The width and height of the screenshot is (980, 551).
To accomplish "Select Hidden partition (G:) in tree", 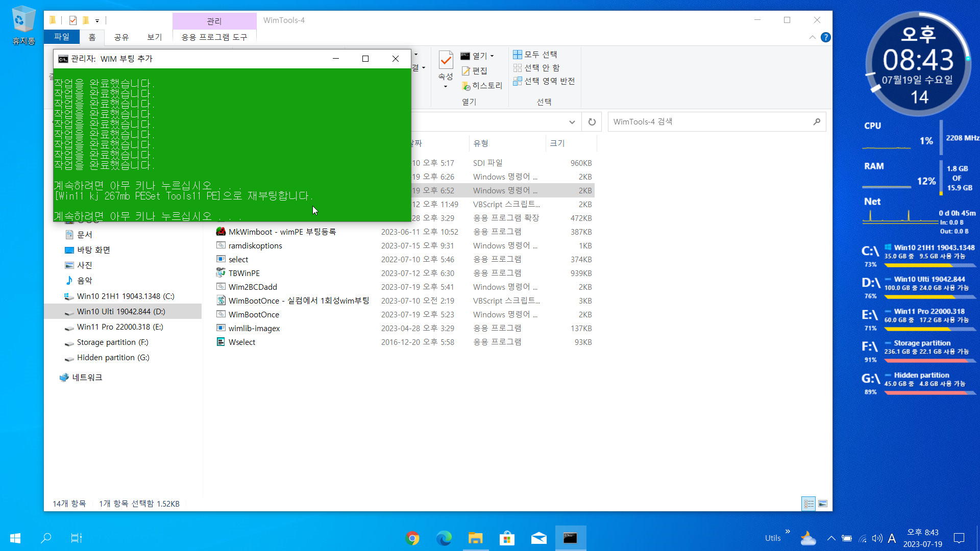I will tap(113, 358).
